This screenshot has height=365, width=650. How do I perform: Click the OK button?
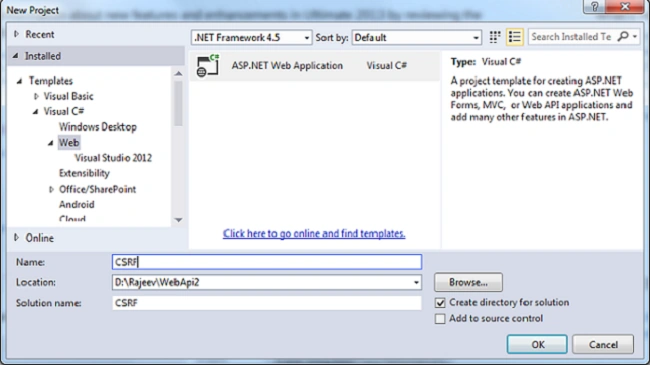(537, 344)
